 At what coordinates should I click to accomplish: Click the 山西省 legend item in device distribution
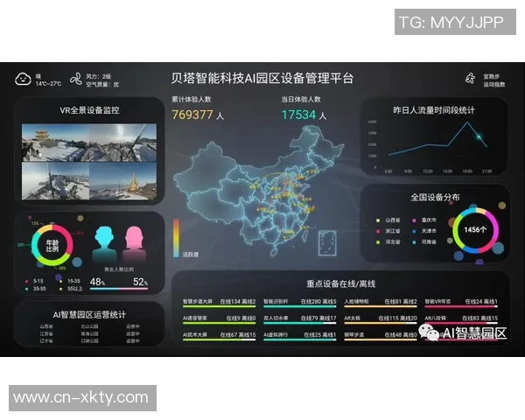(x=388, y=220)
